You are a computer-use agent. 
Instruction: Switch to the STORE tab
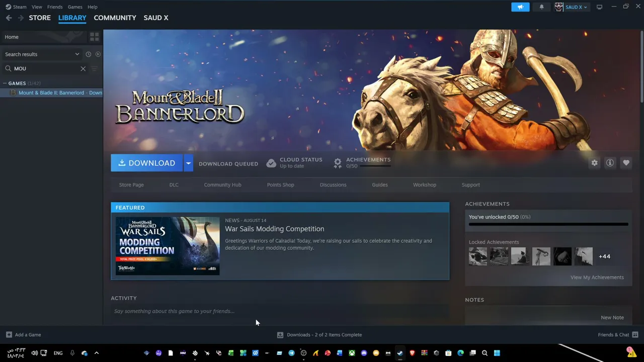pos(40,18)
